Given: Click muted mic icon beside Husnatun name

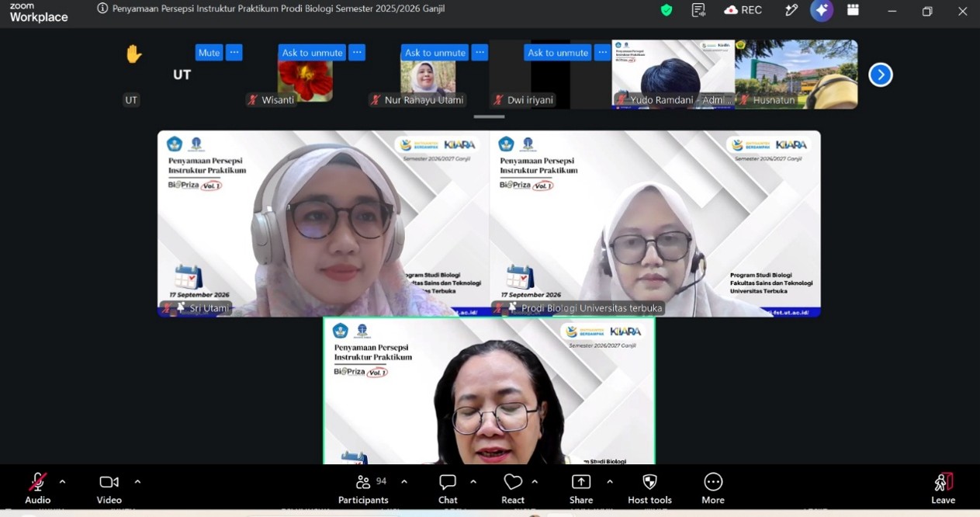Looking at the screenshot, I should [x=744, y=100].
